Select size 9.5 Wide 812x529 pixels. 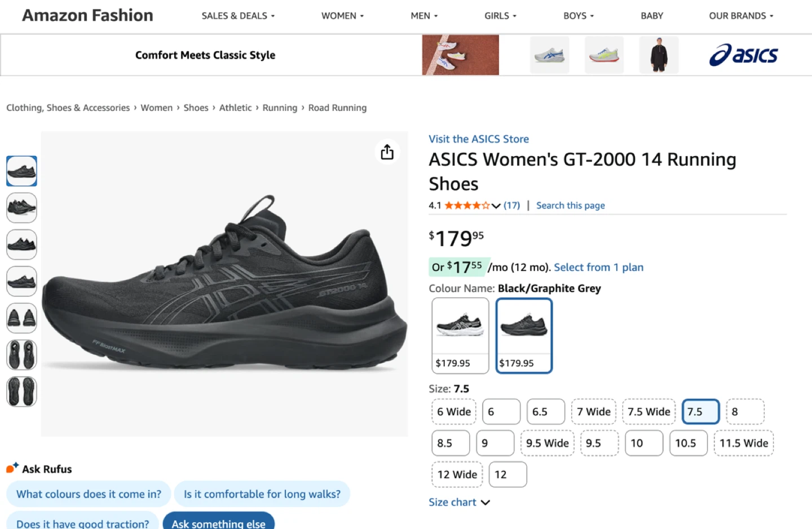(548, 443)
